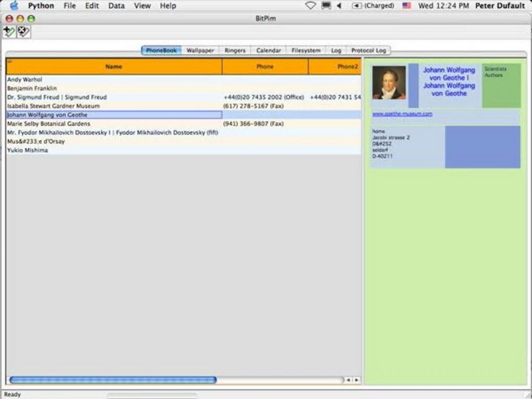Click the contact name heading in preview
The width and height of the screenshot is (532, 399).
[449, 81]
